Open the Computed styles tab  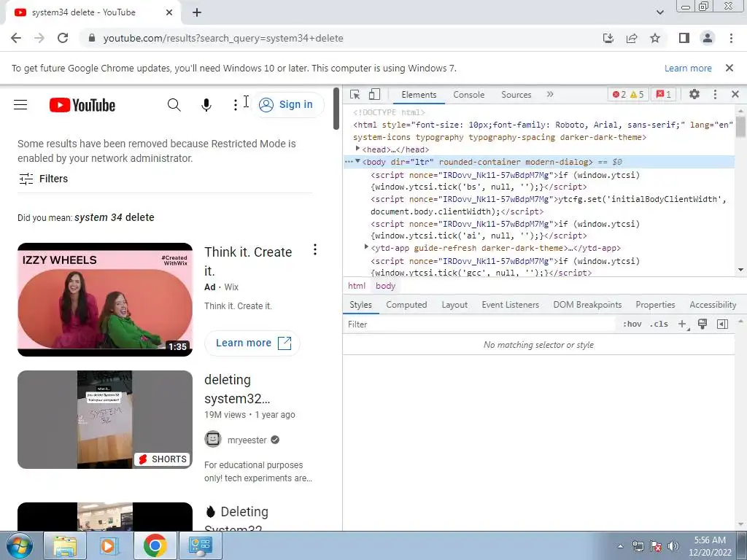tap(406, 305)
